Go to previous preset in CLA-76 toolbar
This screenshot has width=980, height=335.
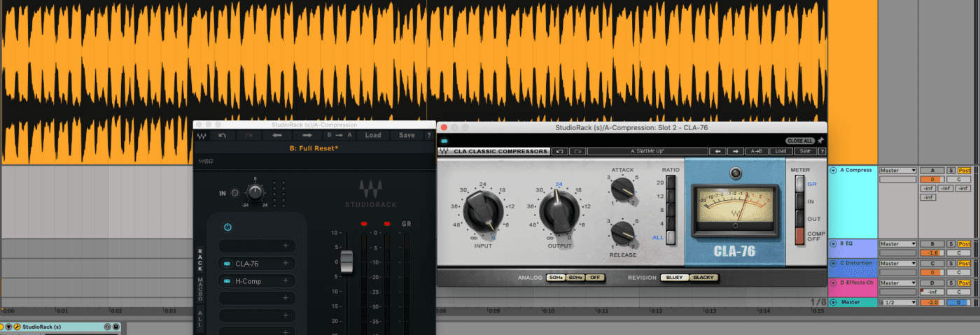coord(717,151)
